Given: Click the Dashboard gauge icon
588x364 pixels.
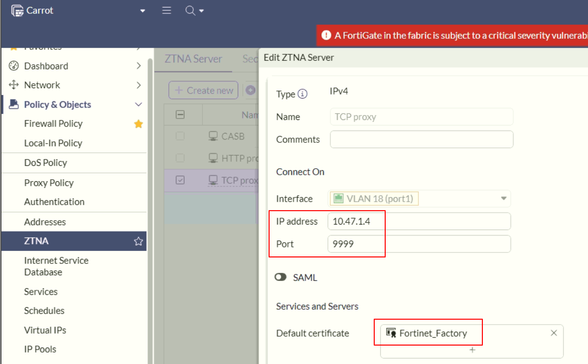Looking at the screenshot, I should click(14, 66).
